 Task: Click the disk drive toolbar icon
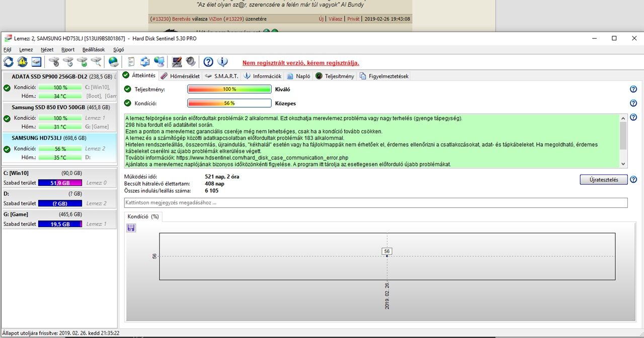coord(36,62)
